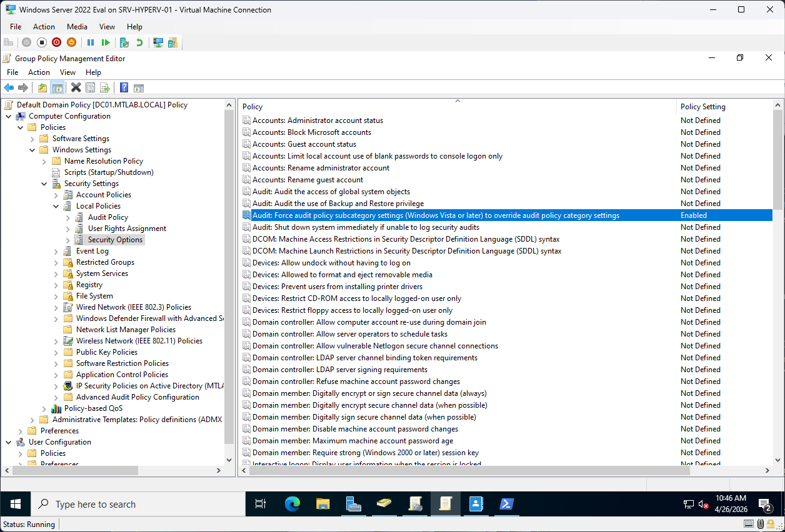
Task: Click the Task View taskbar icon
Action: pyautogui.click(x=261, y=504)
